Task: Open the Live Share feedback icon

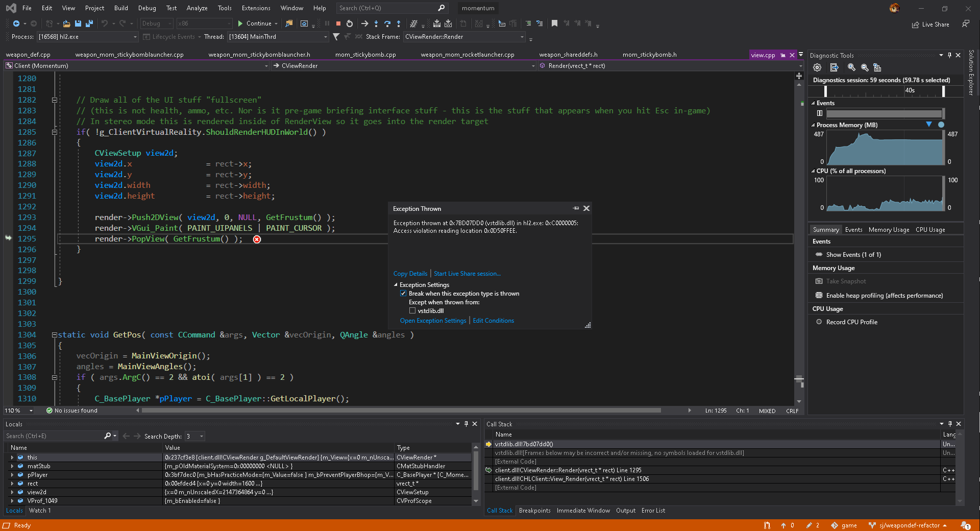Action: [966, 24]
